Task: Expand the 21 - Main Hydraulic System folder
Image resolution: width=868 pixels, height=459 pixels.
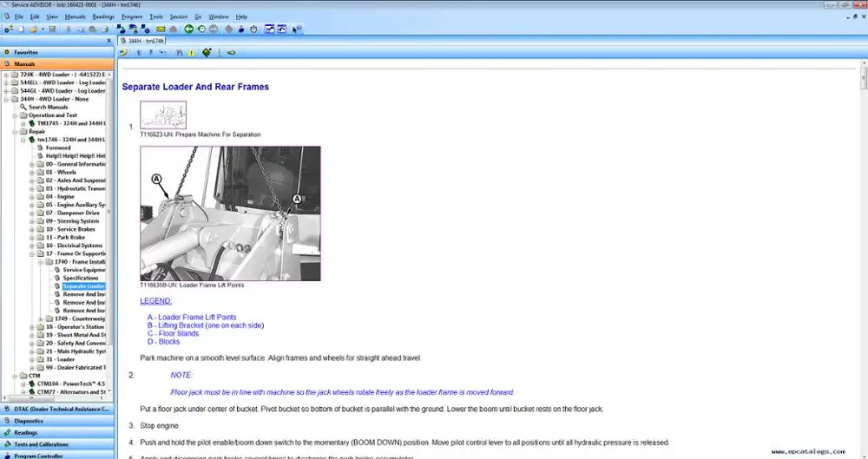Action: (x=32, y=351)
